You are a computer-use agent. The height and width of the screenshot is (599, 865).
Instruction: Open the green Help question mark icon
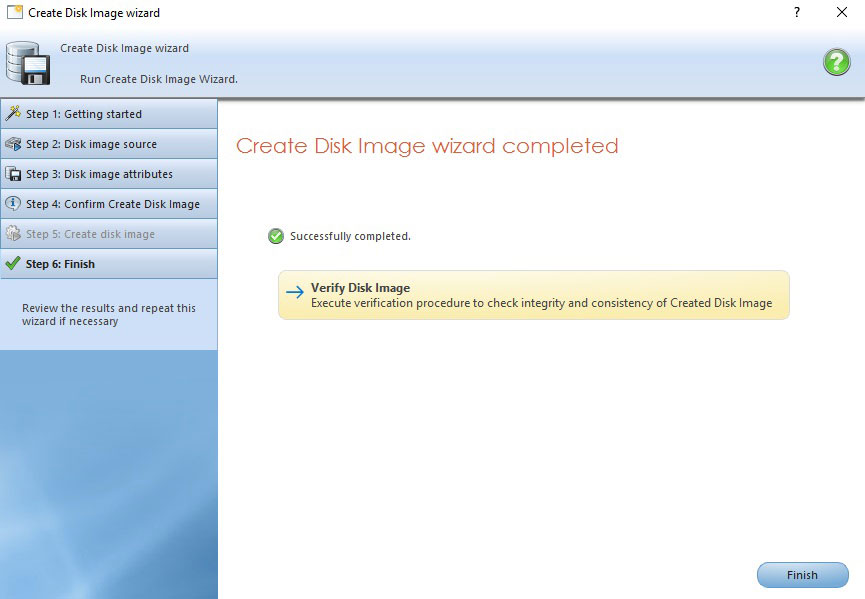[836, 61]
